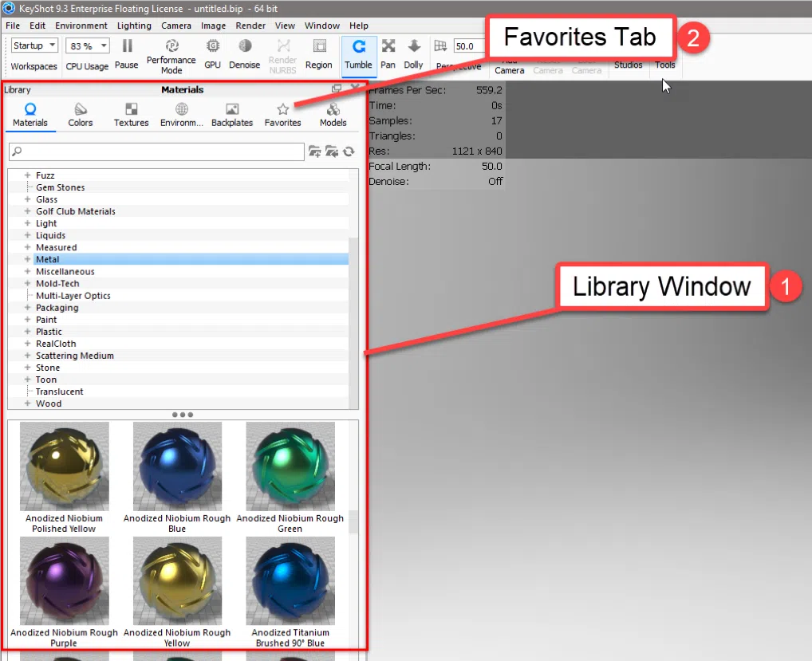The height and width of the screenshot is (661, 812).
Task: Click the focal length 50.0 field
Action: coord(467,46)
